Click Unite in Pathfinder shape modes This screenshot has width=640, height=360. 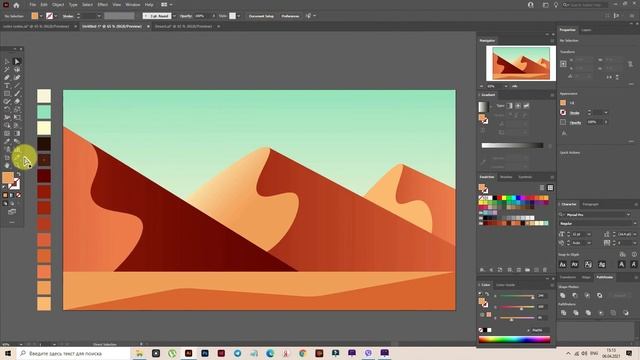click(562, 295)
